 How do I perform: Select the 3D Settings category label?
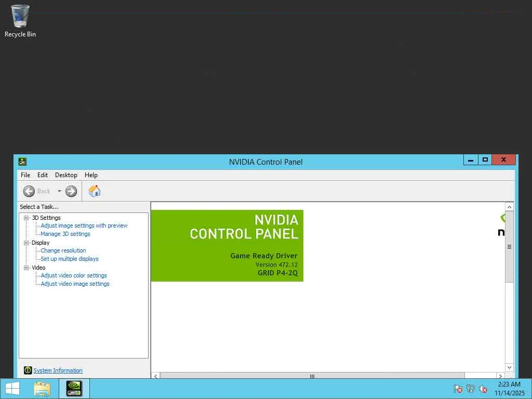46,218
